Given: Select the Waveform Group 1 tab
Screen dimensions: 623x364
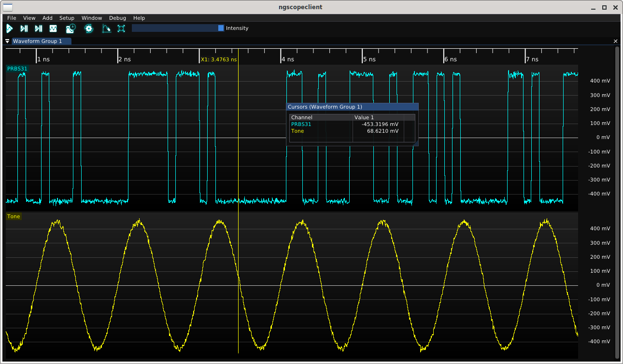Looking at the screenshot, I should pos(41,41).
